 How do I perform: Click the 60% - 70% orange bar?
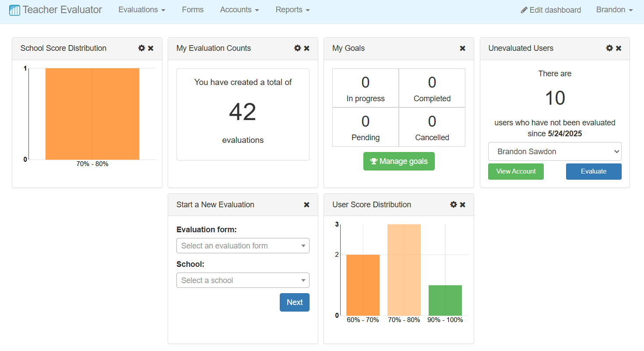(x=363, y=285)
